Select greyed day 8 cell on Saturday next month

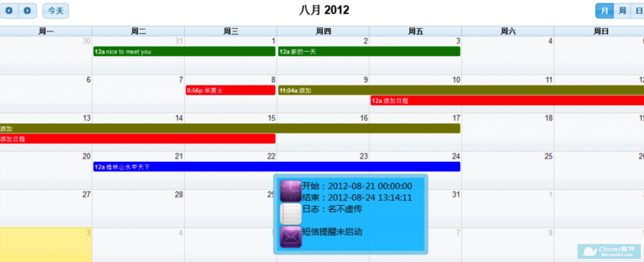[x=508, y=245]
